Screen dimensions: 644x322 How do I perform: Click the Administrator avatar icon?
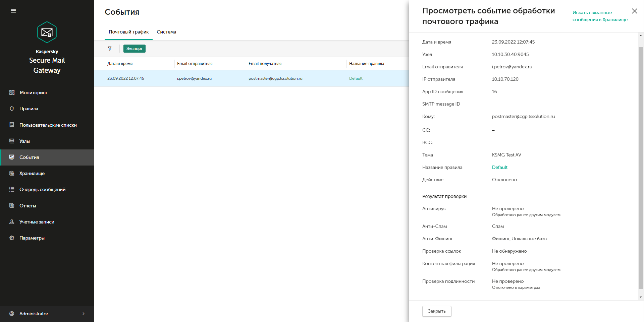coord(12,314)
